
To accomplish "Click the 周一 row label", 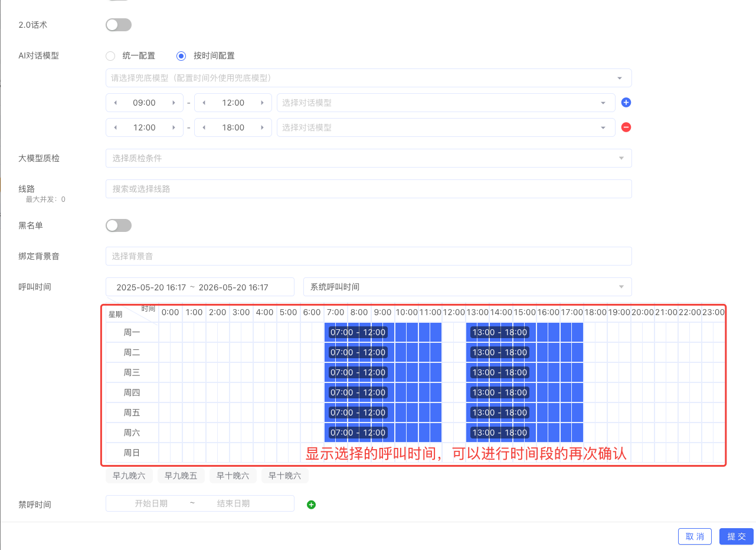I will 132,332.
